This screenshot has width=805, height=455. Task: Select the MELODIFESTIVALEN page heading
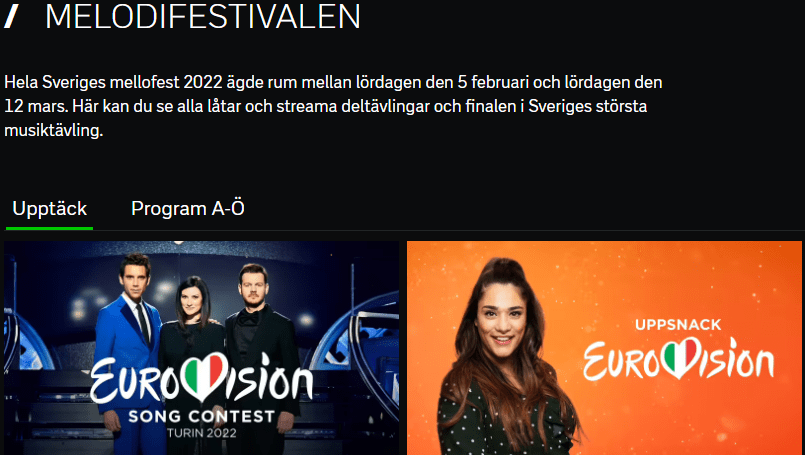[203, 16]
